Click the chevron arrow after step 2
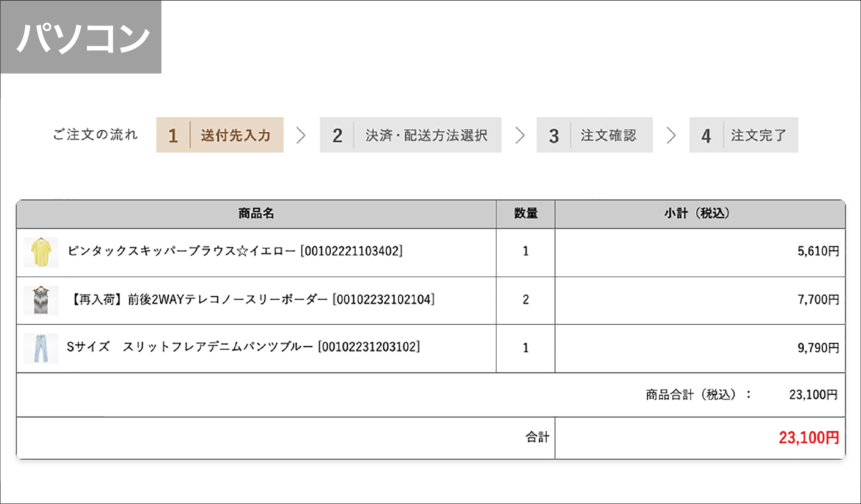Image resolution: width=861 pixels, height=504 pixels. click(520, 135)
